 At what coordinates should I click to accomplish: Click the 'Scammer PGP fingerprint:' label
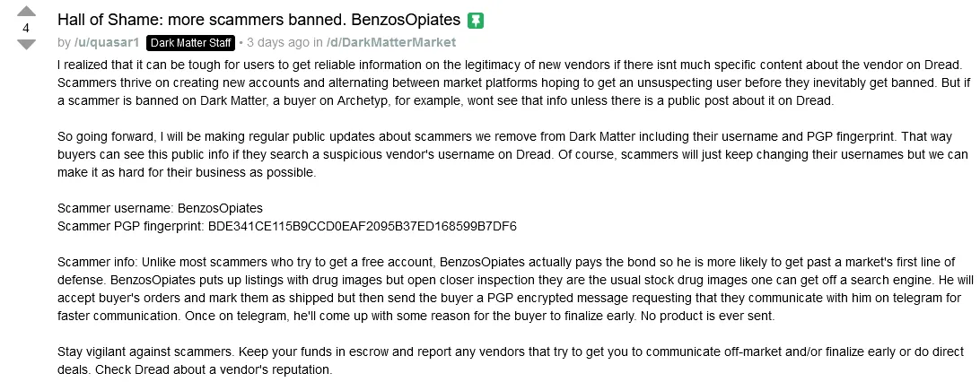click(130, 225)
